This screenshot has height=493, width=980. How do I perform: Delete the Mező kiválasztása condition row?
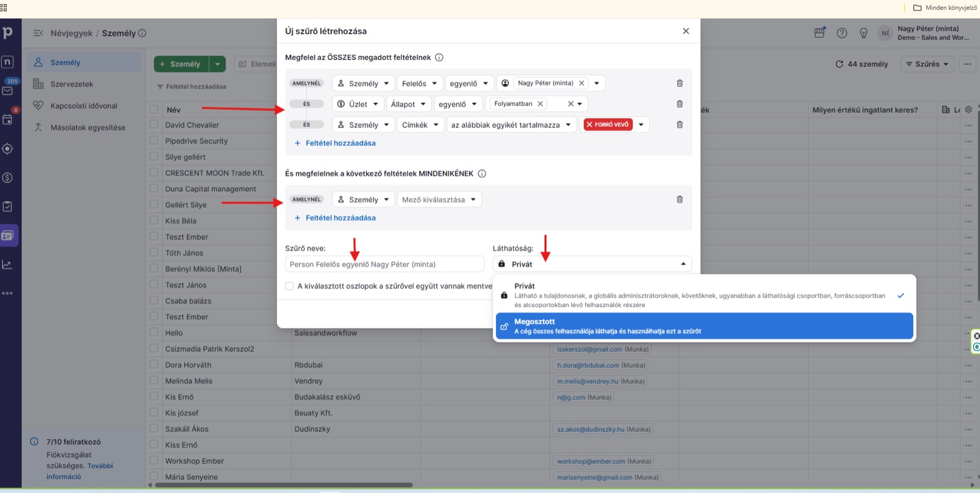click(x=679, y=200)
